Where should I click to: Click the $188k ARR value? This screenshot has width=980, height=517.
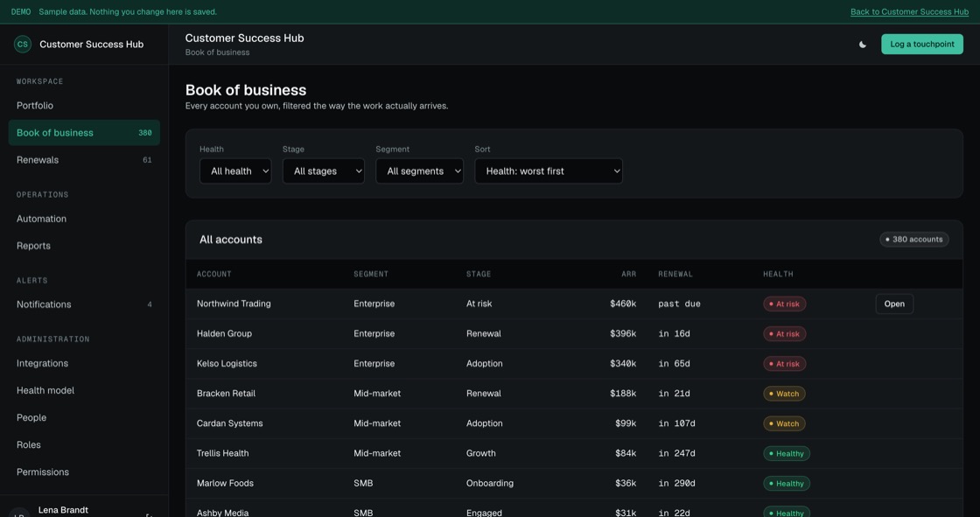(622, 394)
